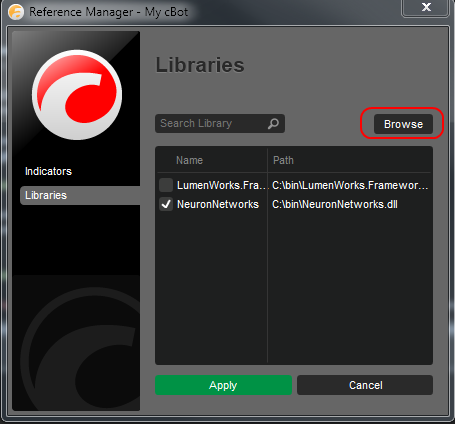Select the NeuronNetworks name cell
Screen dimensions: 455x424
[x=218, y=204]
